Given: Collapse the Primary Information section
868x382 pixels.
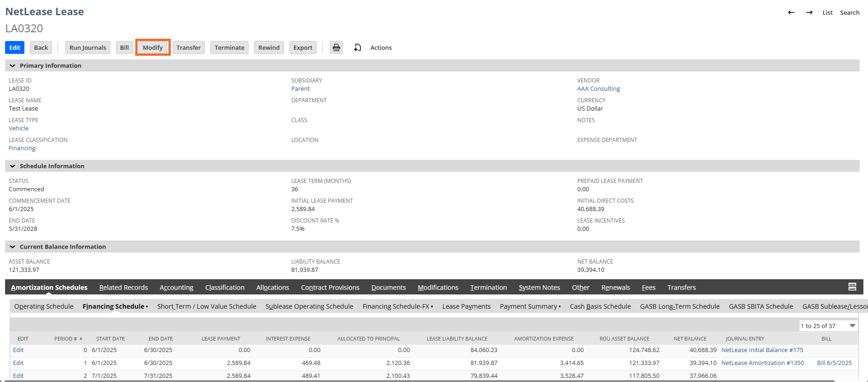Looking at the screenshot, I should pyautogui.click(x=12, y=65).
